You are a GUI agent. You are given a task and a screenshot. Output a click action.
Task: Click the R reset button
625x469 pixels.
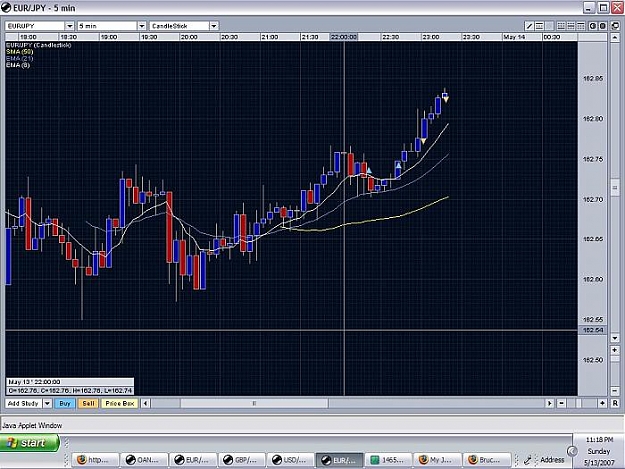615,404
